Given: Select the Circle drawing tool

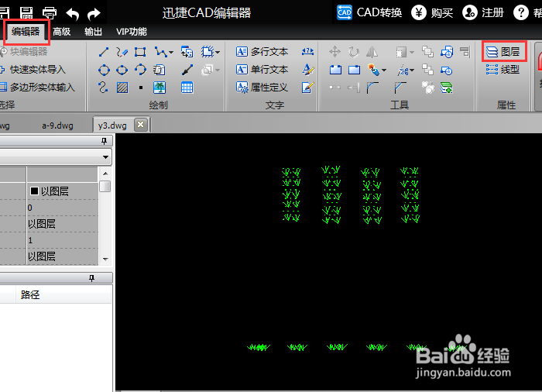Looking at the screenshot, I should click(104, 70).
